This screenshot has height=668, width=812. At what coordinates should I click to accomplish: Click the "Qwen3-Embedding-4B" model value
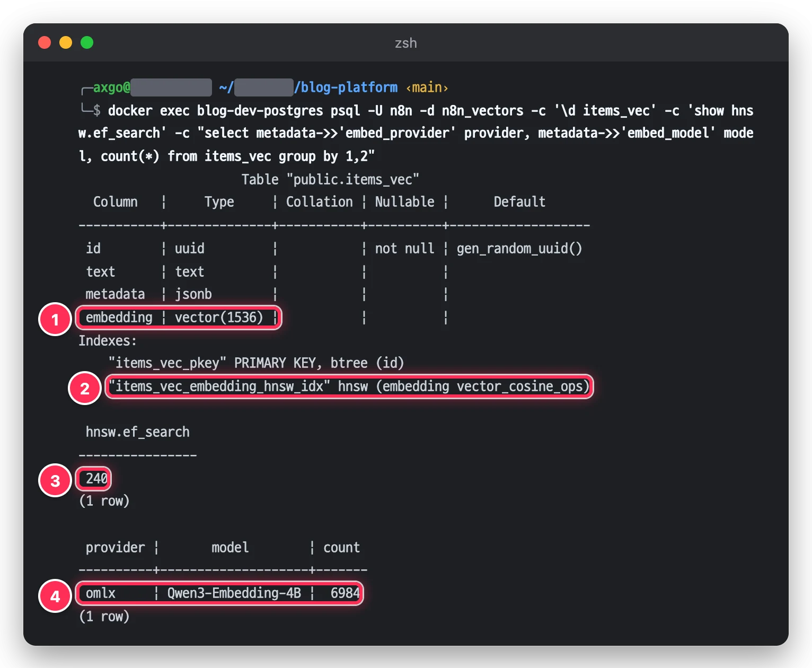pyautogui.click(x=234, y=593)
